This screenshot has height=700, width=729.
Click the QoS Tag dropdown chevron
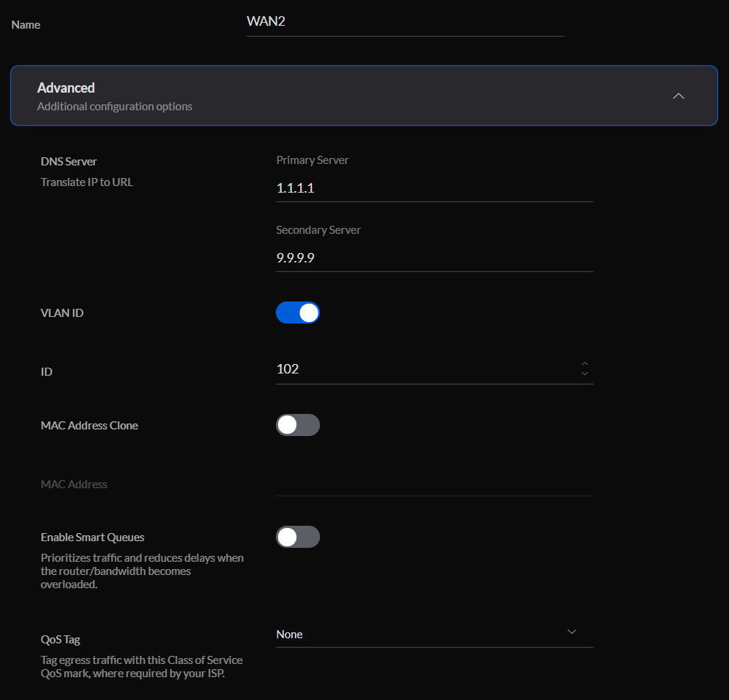[572, 632]
